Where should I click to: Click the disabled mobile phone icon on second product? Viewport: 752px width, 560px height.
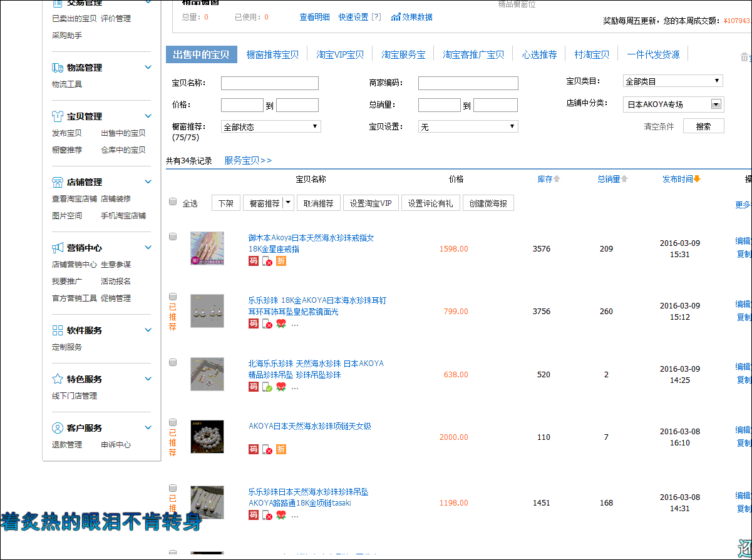pyautogui.click(x=267, y=323)
